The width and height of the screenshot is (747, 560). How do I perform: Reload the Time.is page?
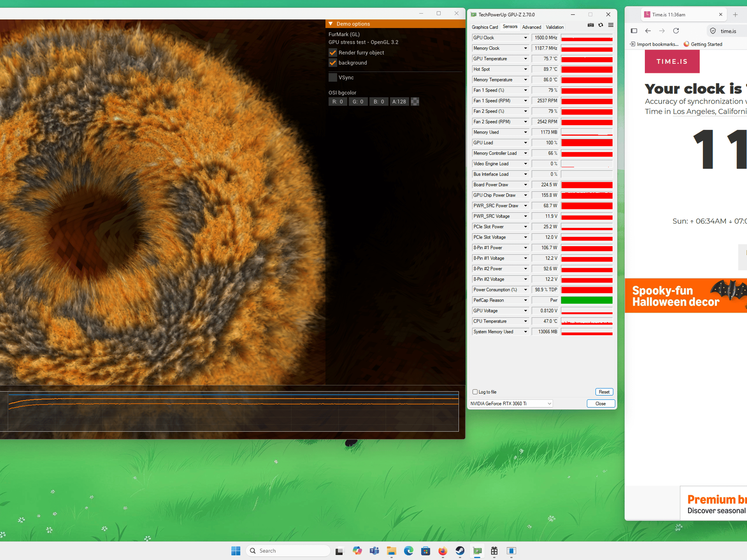676,31
